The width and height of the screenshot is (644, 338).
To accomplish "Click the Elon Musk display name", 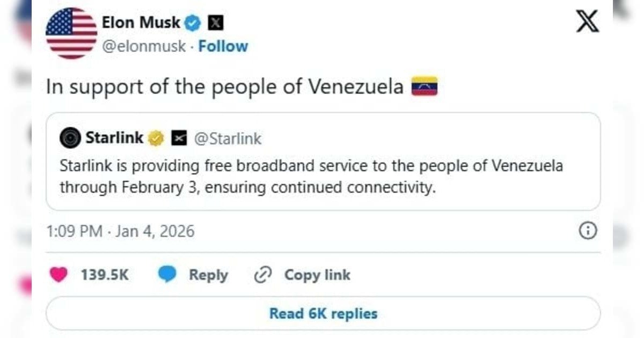I will 141,23.
